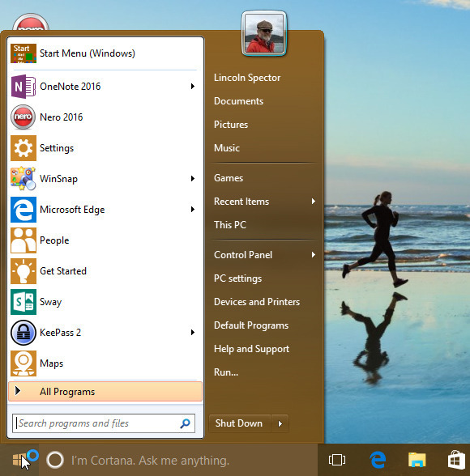Open the KeePass 2 lock icon
The image size is (470, 476).
point(23,333)
